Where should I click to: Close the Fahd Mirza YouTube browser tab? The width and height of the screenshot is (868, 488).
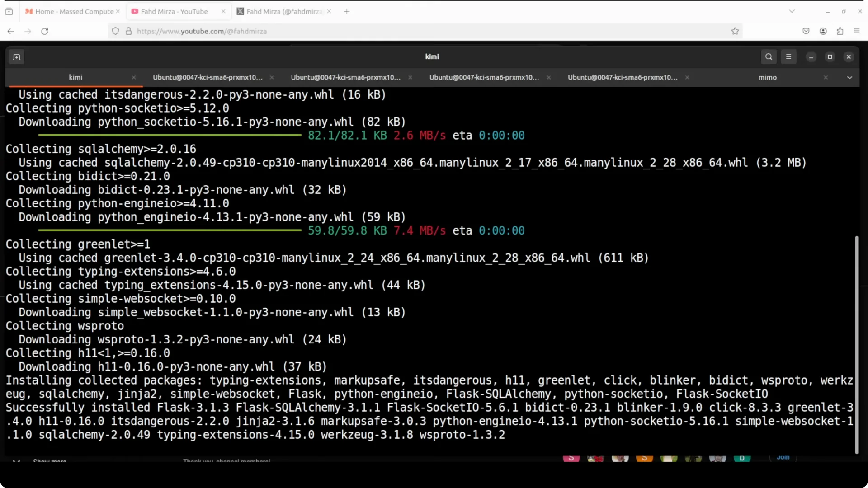point(223,12)
